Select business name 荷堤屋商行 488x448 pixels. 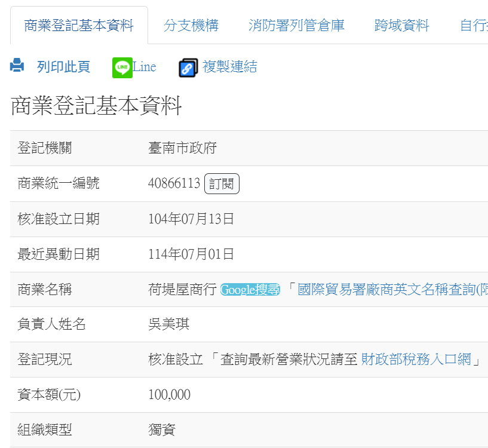tap(182, 290)
